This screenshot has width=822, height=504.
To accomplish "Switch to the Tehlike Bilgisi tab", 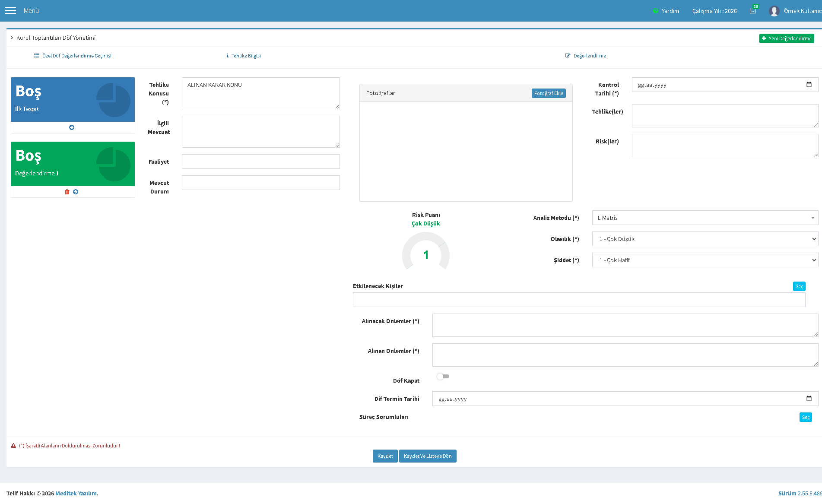I will click(244, 56).
